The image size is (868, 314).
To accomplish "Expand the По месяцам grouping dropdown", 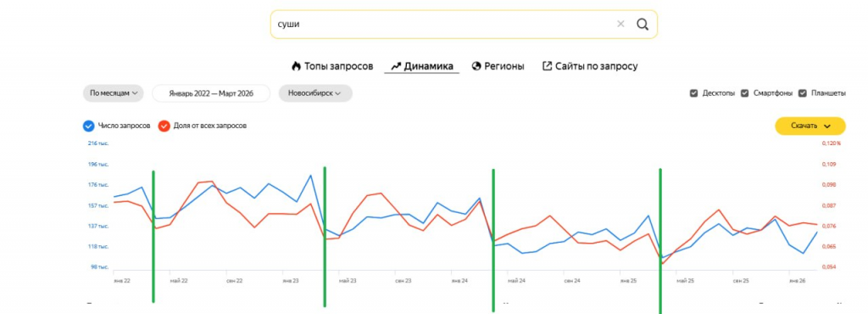I will pyautogui.click(x=114, y=93).
